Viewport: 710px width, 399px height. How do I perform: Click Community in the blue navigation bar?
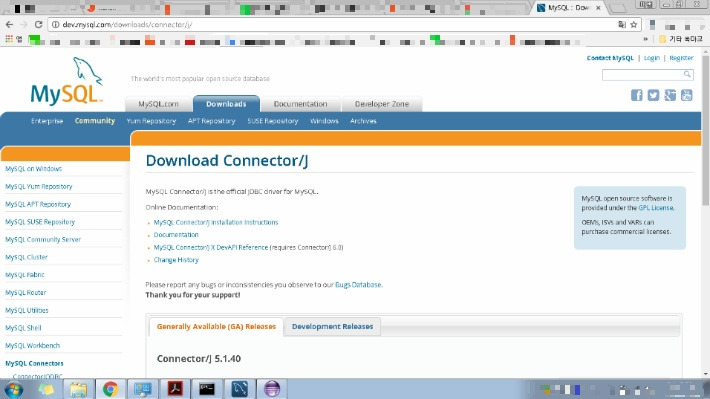pyautogui.click(x=95, y=121)
